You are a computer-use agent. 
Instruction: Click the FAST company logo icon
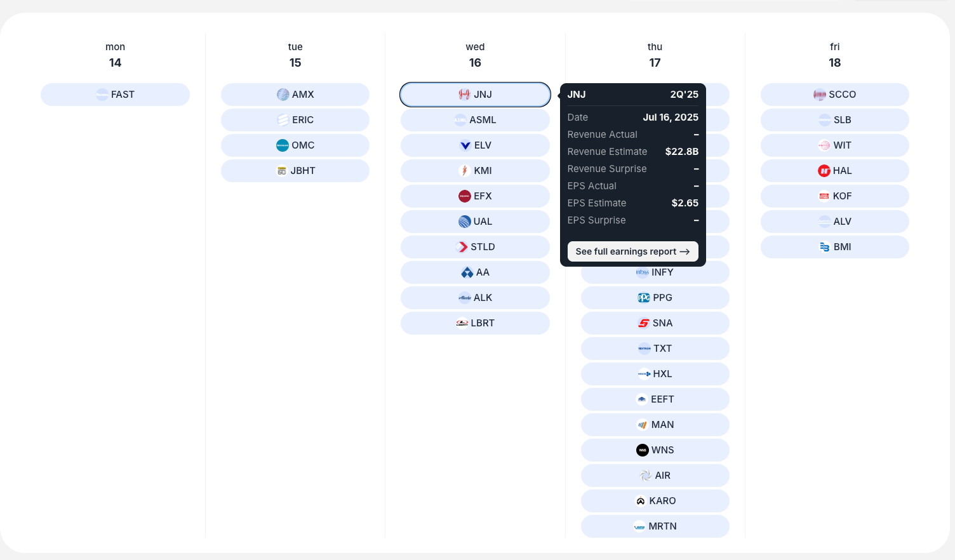(102, 95)
